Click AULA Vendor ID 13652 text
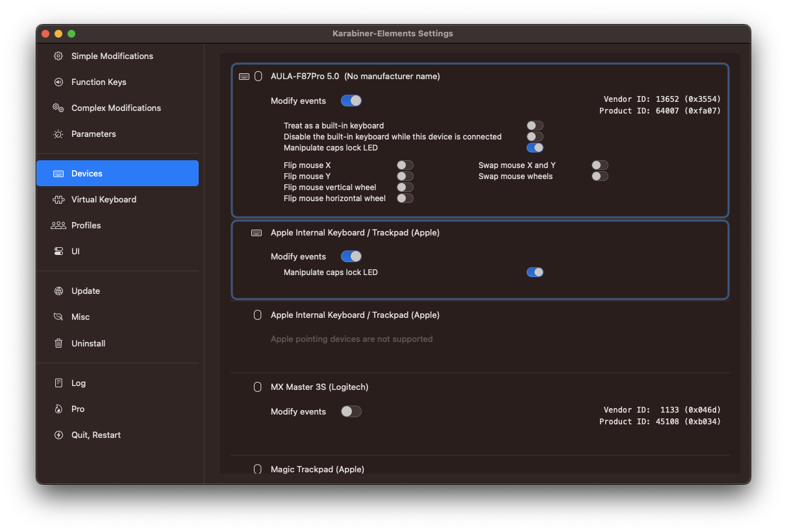The image size is (787, 532). click(x=662, y=99)
